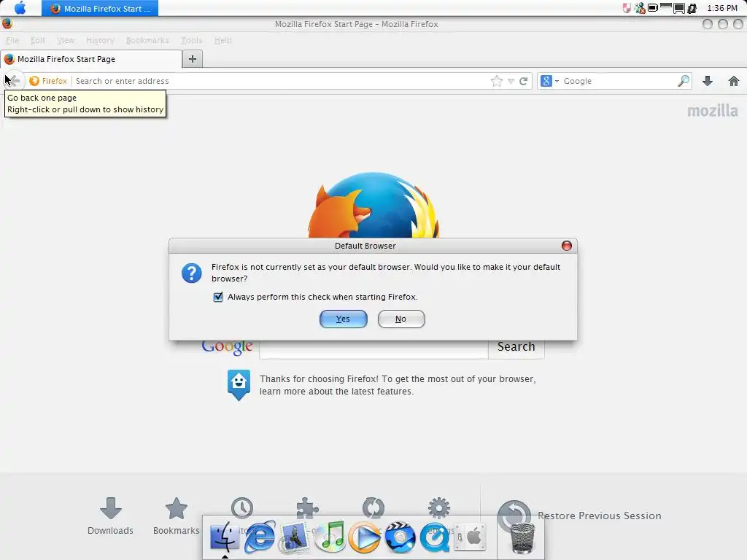
Task: Open the Add-ons puzzle piece shortcut
Action: [307, 507]
